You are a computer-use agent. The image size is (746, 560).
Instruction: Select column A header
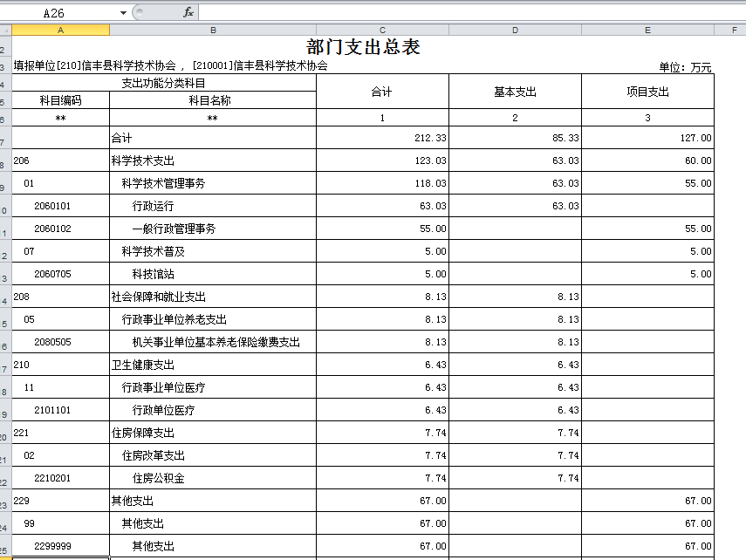tap(60, 30)
